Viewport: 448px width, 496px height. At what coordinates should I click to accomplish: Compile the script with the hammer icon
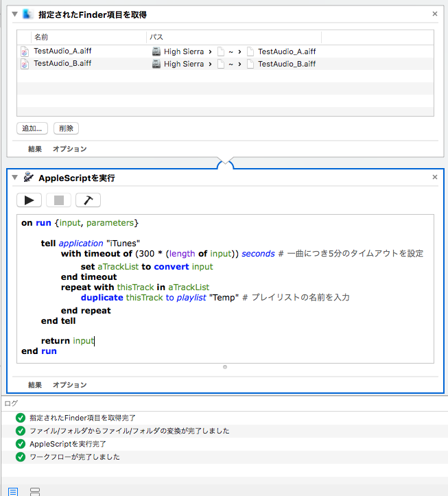point(88,200)
